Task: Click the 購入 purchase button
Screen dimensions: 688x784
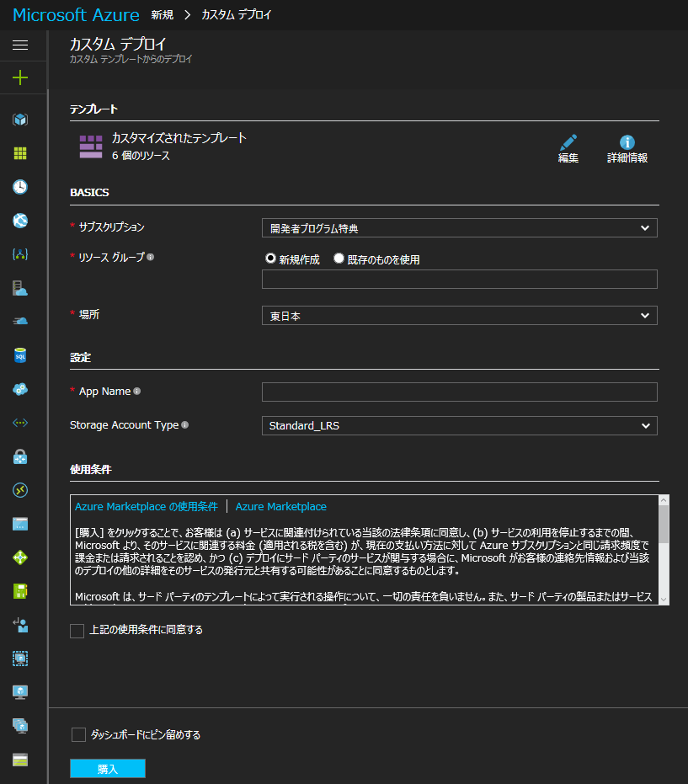Action: click(108, 769)
